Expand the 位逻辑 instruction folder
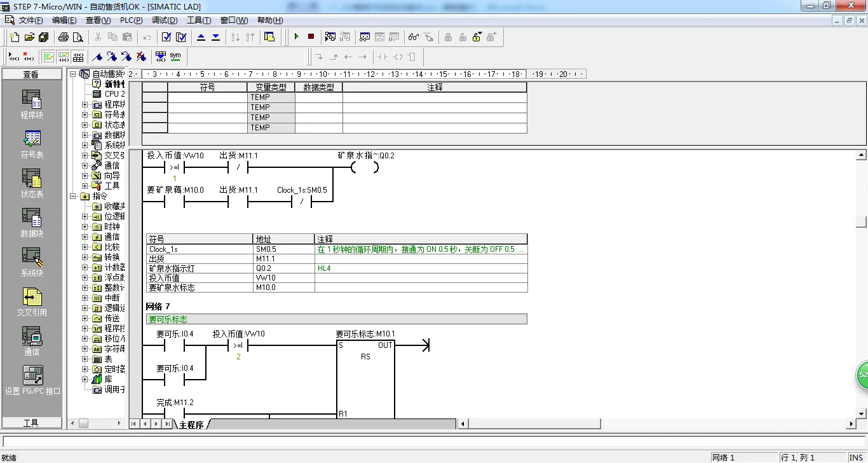 85,216
